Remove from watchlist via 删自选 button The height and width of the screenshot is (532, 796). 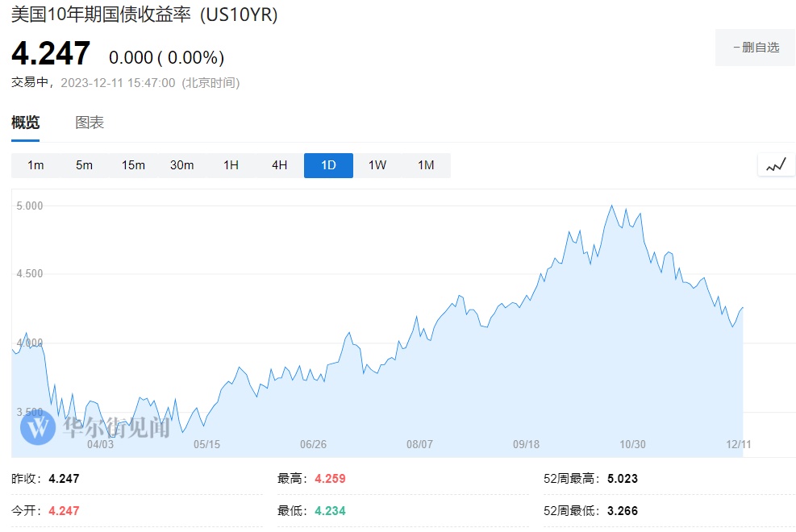[x=755, y=48]
